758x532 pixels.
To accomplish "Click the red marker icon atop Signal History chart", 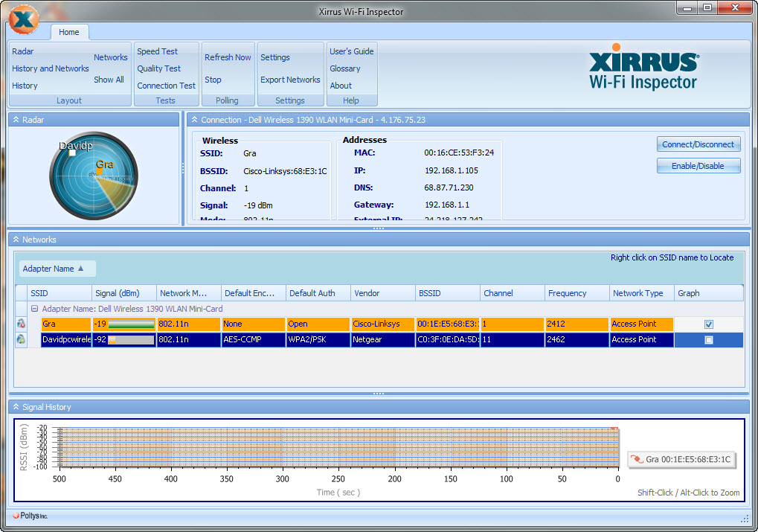I will coord(614,429).
